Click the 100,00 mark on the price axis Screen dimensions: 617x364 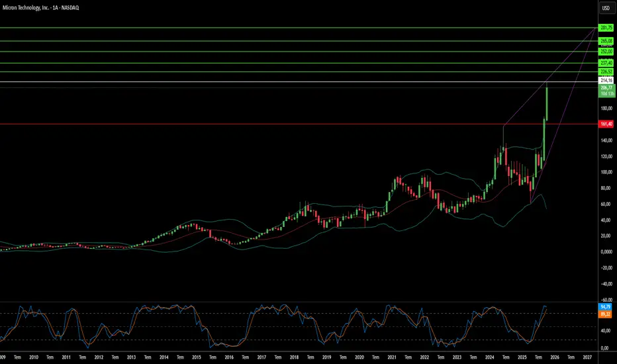tap(605, 172)
